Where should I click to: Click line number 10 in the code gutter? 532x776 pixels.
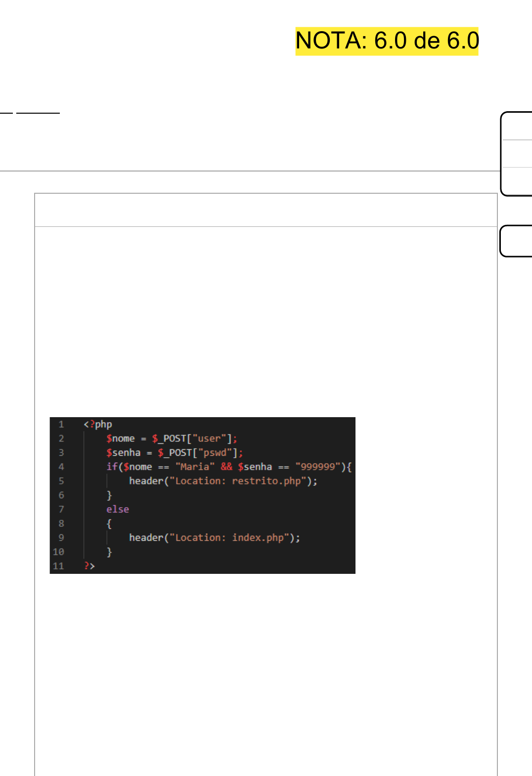point(58,552)
